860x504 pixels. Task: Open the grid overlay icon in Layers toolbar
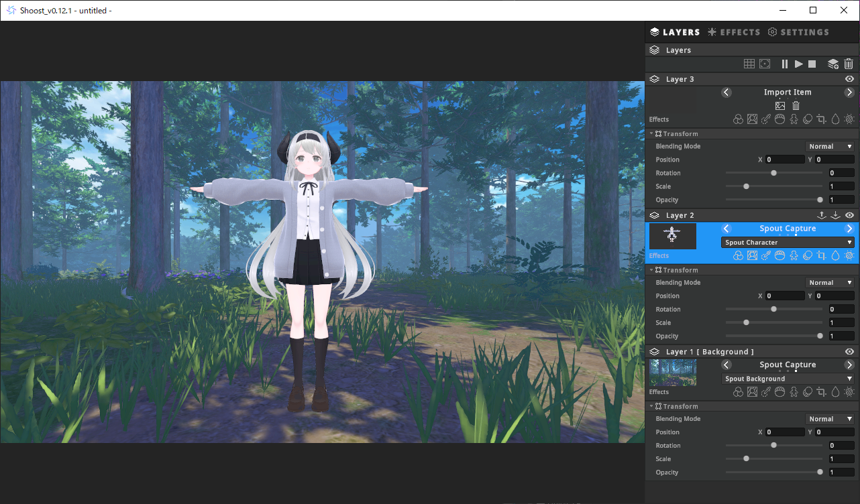[x=749, y=64]
